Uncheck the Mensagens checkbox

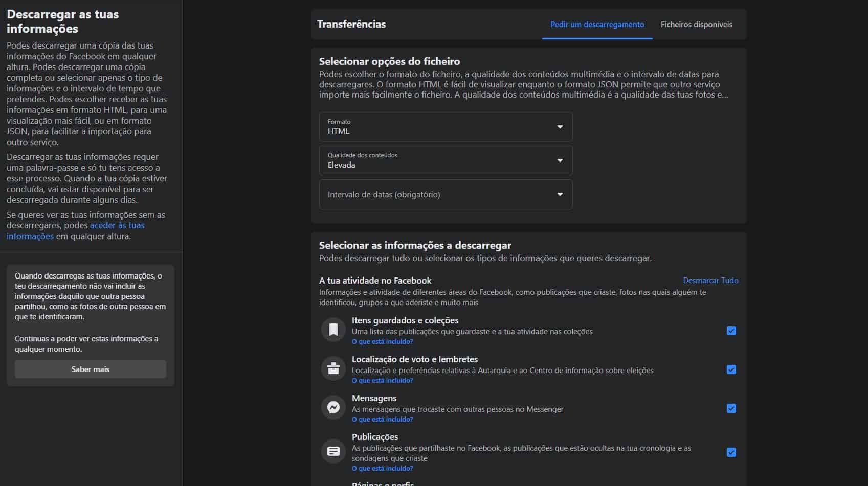click(x=731, y=408)
